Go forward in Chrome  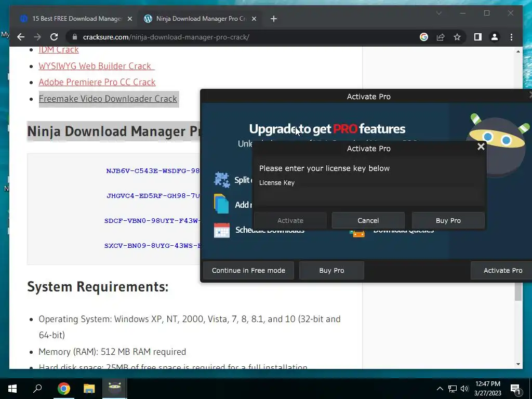37,37
